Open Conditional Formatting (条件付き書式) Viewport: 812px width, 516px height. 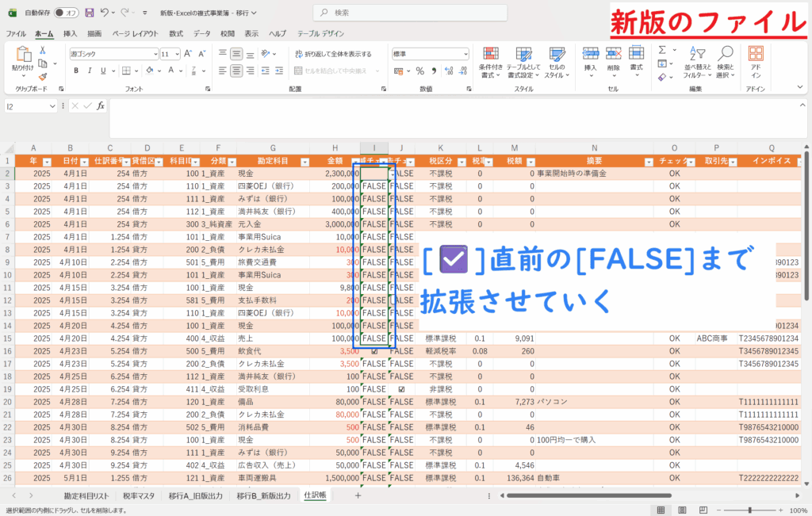(491, 61)
